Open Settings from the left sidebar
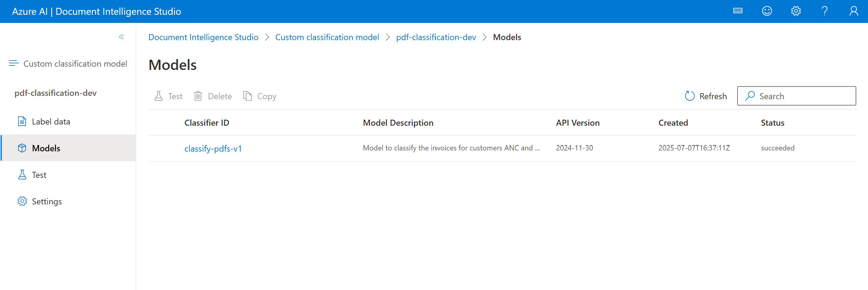The width and height of the screenshot is (868, 290). point(46,201)
